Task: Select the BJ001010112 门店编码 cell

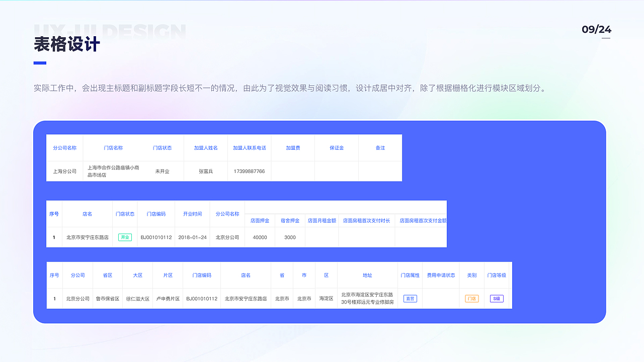Action: [157, 237]
